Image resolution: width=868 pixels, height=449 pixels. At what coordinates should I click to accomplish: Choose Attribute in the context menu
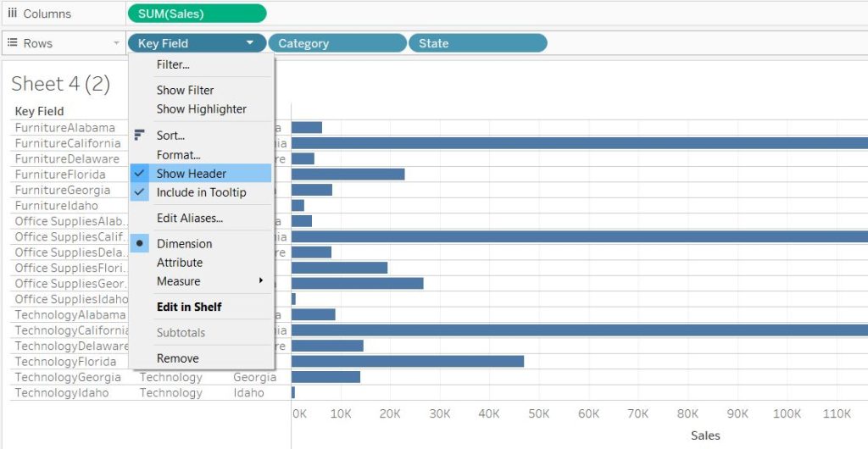point(180,263)
